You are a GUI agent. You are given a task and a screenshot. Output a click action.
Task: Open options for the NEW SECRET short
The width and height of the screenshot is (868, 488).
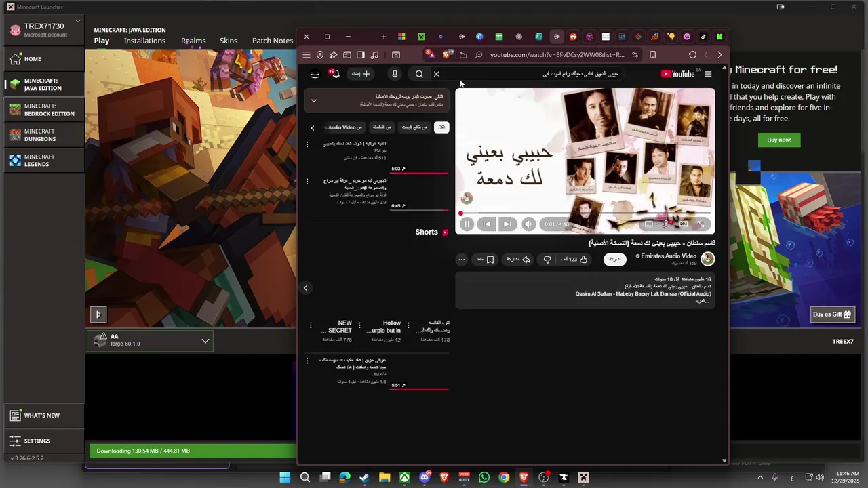(311, 326)
